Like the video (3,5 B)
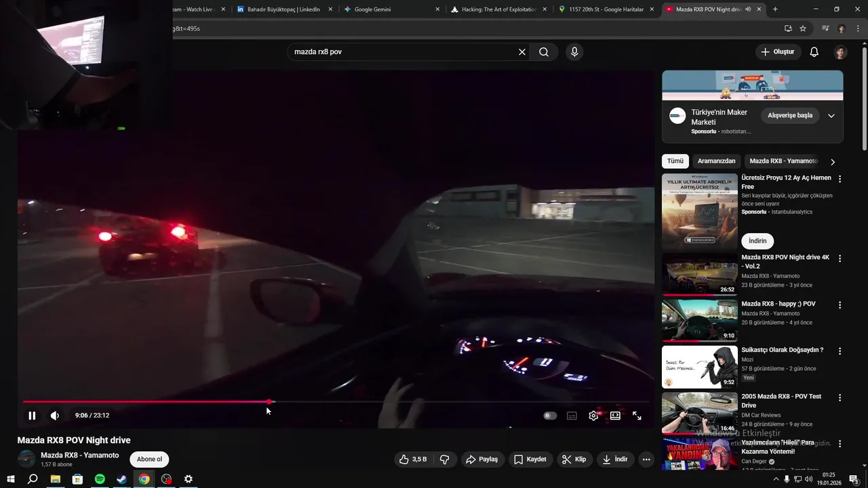 (413, 459)
